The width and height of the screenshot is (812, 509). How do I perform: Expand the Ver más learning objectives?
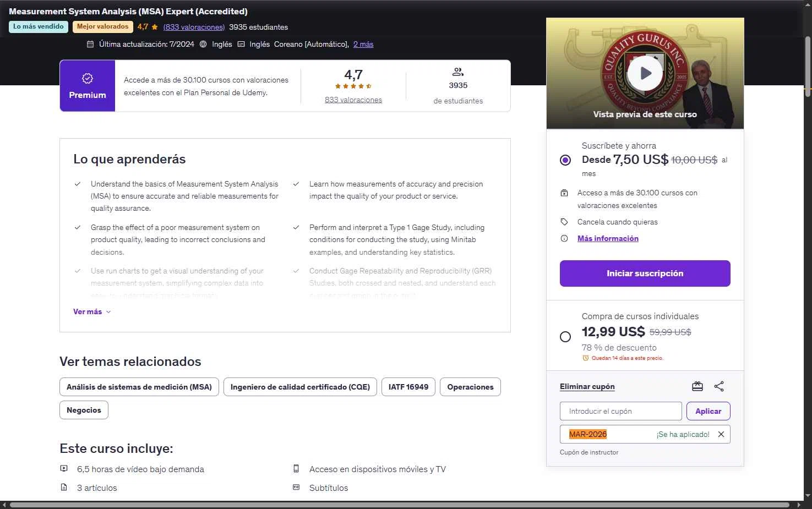(x=92, y=311)
